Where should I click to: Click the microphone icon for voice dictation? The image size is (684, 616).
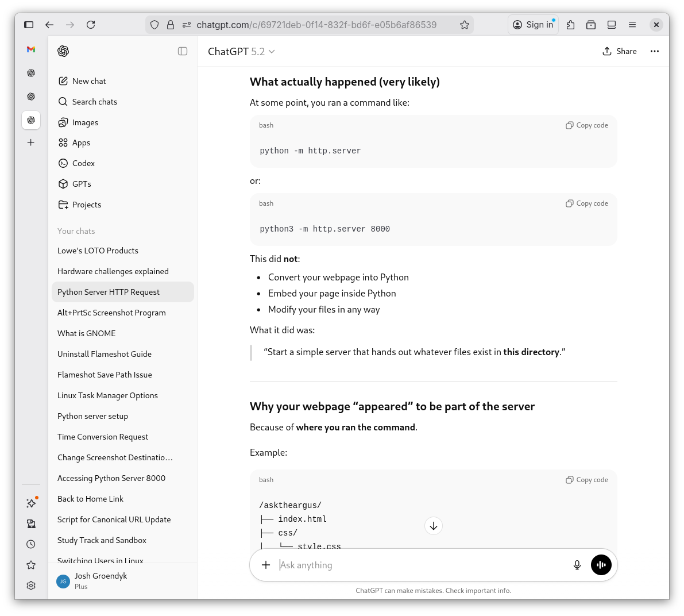pos(577,565)
